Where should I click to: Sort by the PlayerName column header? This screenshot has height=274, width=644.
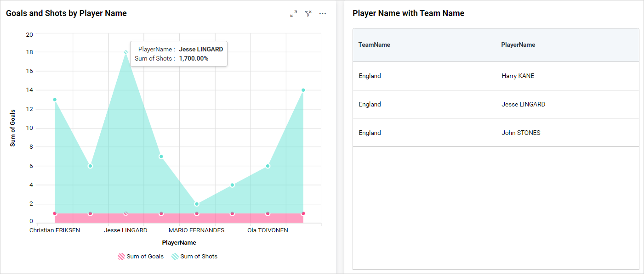[x=518, y=45]
